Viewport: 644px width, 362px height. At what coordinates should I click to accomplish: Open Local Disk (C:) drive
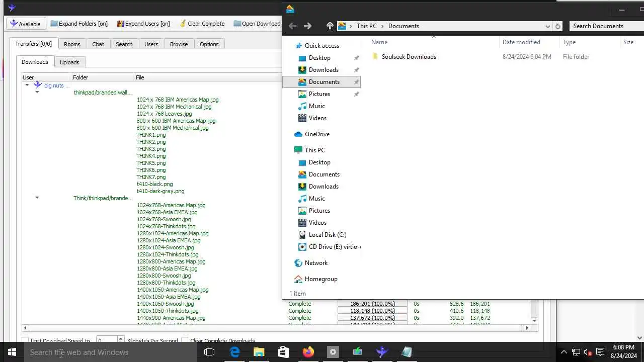click(328, 235)
